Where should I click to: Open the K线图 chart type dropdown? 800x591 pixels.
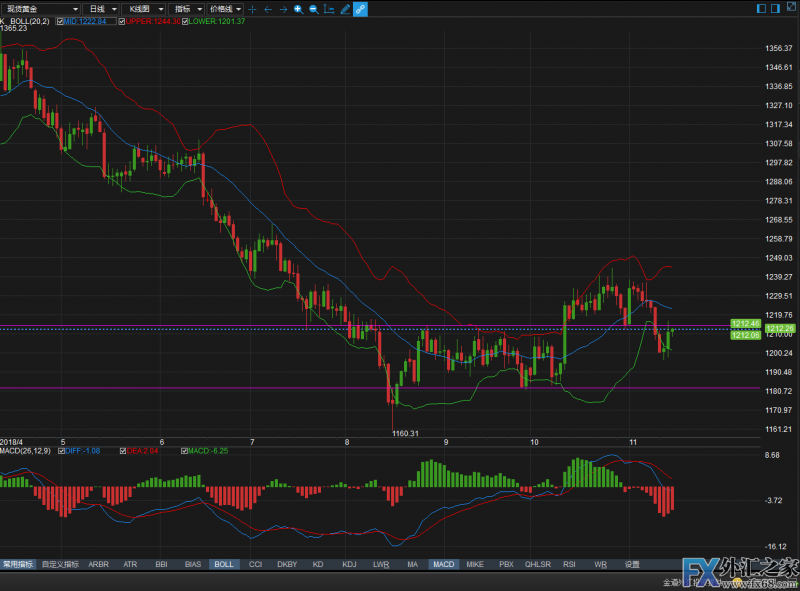click(144, 9)
